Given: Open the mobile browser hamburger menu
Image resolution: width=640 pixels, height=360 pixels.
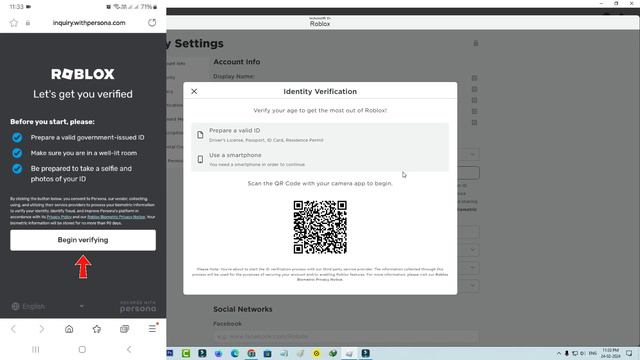Looking at the screenshot, I should click(x=152, y=328).
